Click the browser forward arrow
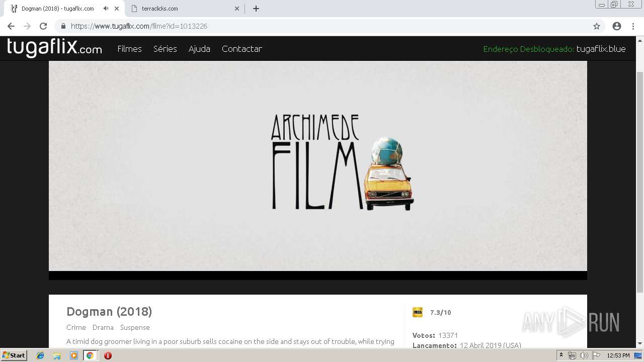 pyautogui.click(x=27, y=26)
